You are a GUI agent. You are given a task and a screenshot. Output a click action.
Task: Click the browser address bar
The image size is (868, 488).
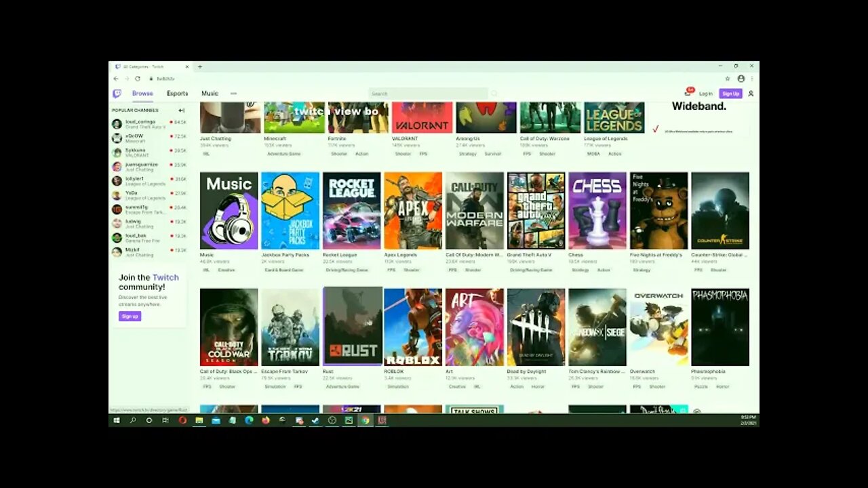point(434,79)
